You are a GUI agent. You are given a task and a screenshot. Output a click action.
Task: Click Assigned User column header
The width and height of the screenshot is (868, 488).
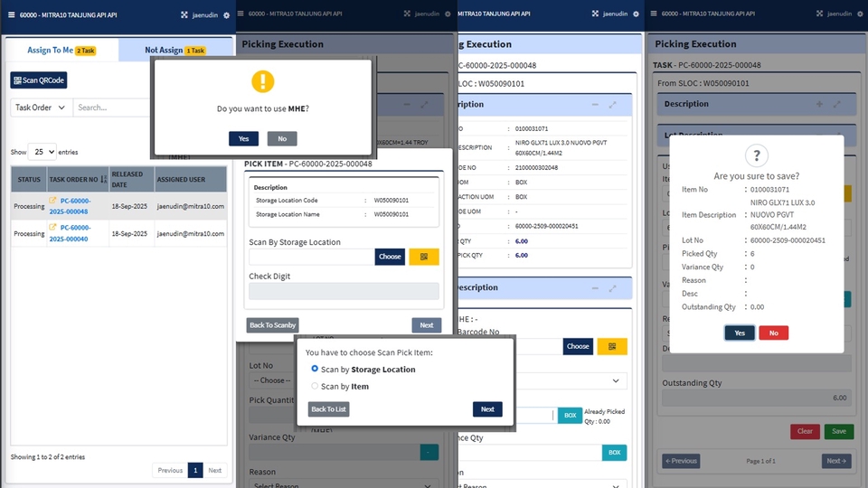[x=191, y=179]
